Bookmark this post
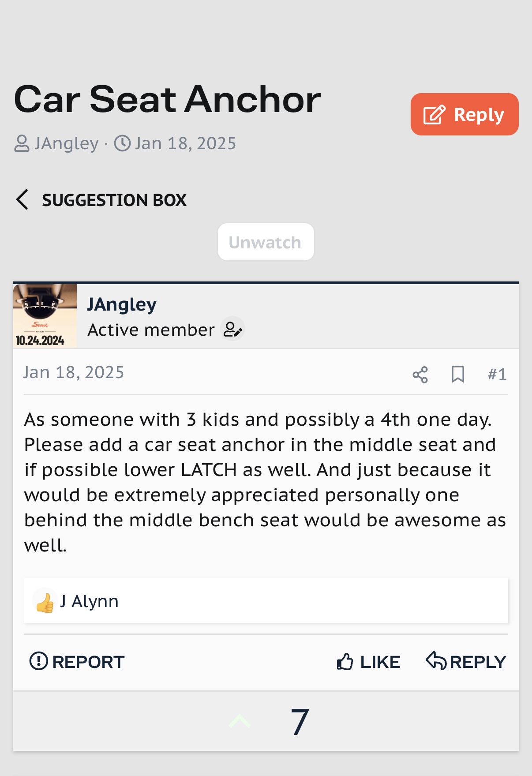Screen dimensions: 532x776 (458, 375)
